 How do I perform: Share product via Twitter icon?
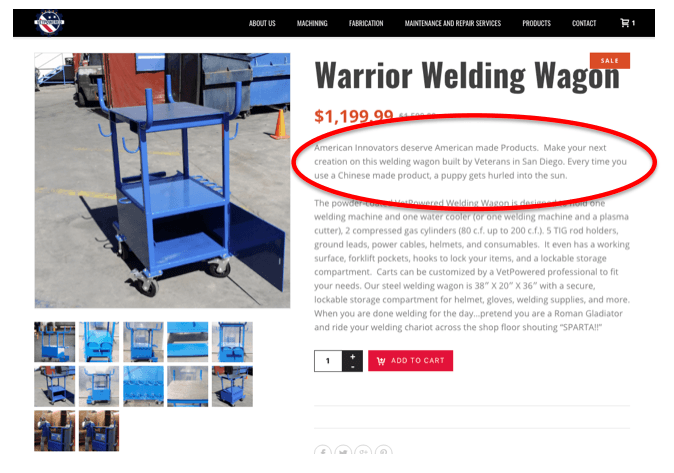click(343, 451)
